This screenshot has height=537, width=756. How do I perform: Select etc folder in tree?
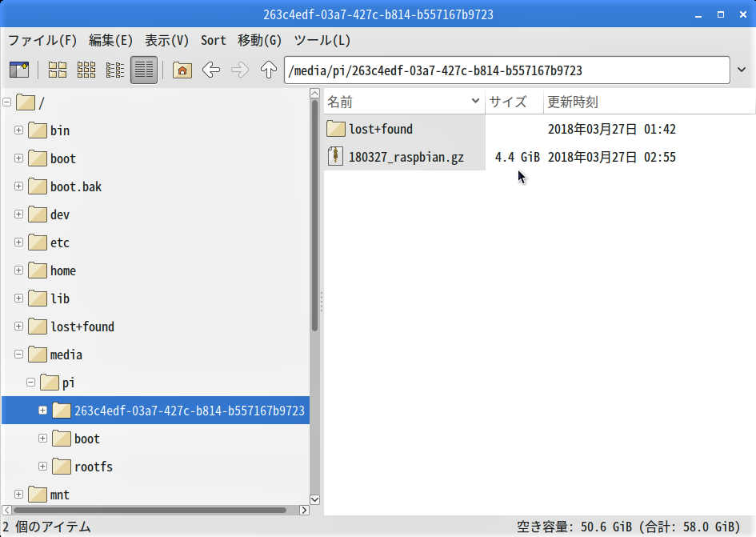click(49, 242)
